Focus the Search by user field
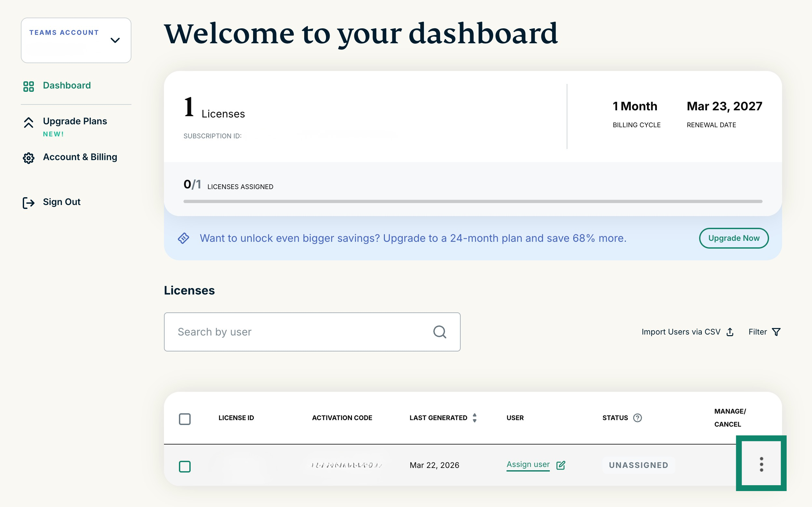 (x=295, y=332)
